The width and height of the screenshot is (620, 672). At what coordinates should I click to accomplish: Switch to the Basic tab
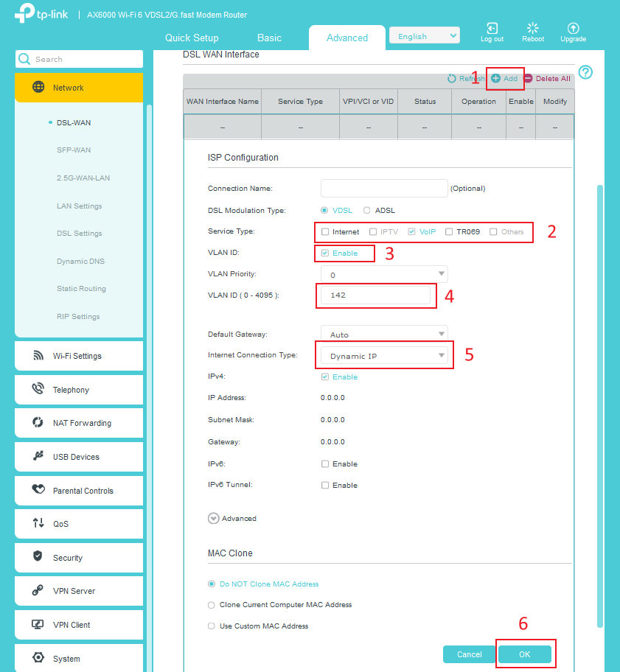coord(269,38)
